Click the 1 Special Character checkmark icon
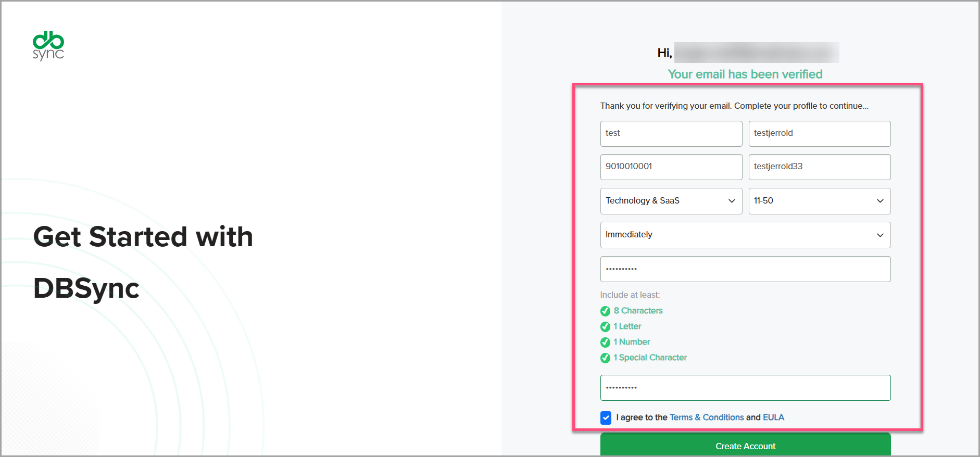Image resolution: width=980 pixels, height=457 pixels. tap(605, 358)
